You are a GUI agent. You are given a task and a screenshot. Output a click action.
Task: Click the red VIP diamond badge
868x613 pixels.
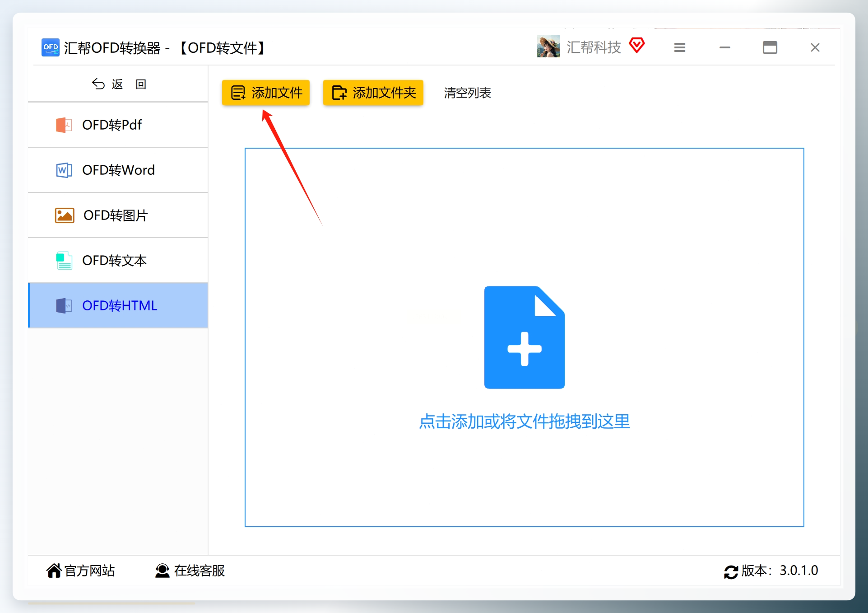[637, 45]
